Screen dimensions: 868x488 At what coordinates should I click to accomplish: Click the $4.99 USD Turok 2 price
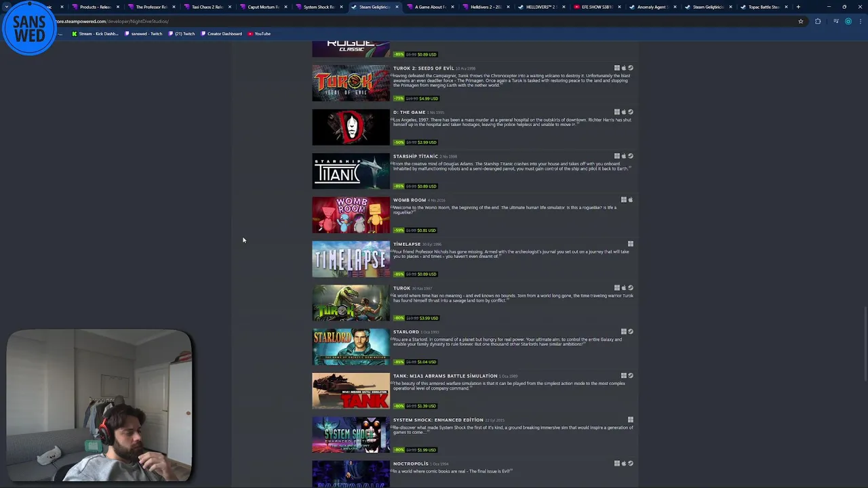click(x=429, y=98)
